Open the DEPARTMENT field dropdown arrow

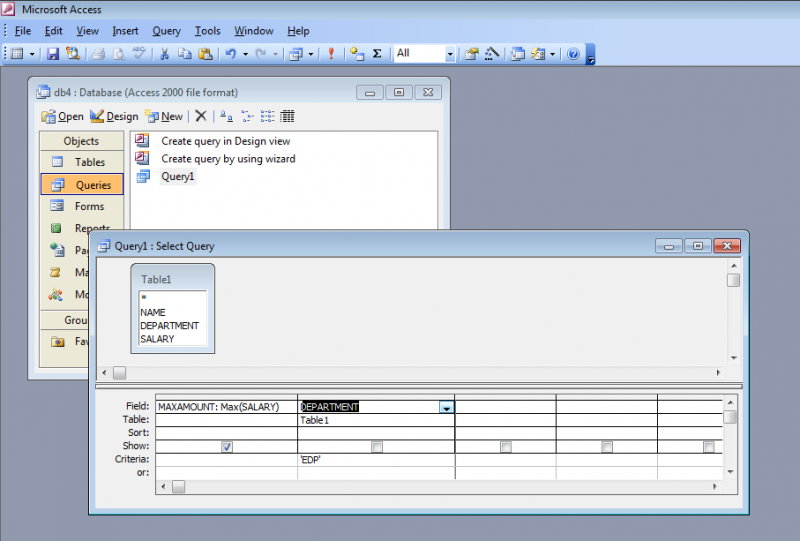point(446,407)
